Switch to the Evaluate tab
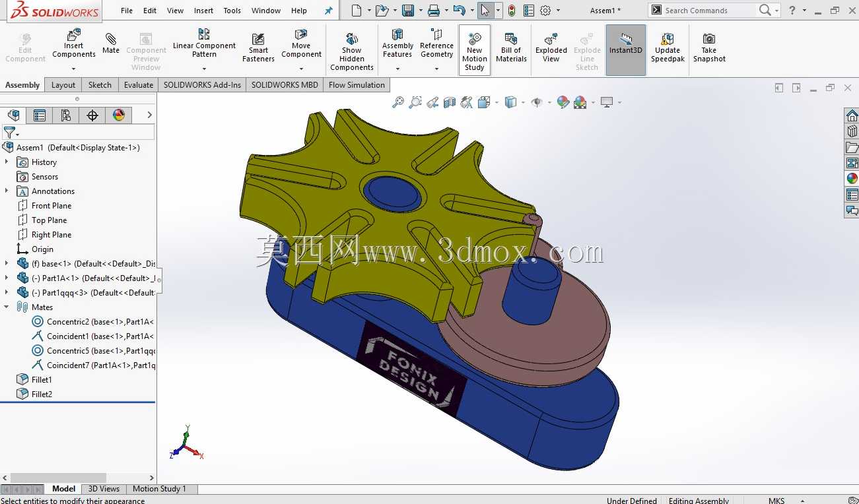Screen dimensions: 859x504 [139, 84]
